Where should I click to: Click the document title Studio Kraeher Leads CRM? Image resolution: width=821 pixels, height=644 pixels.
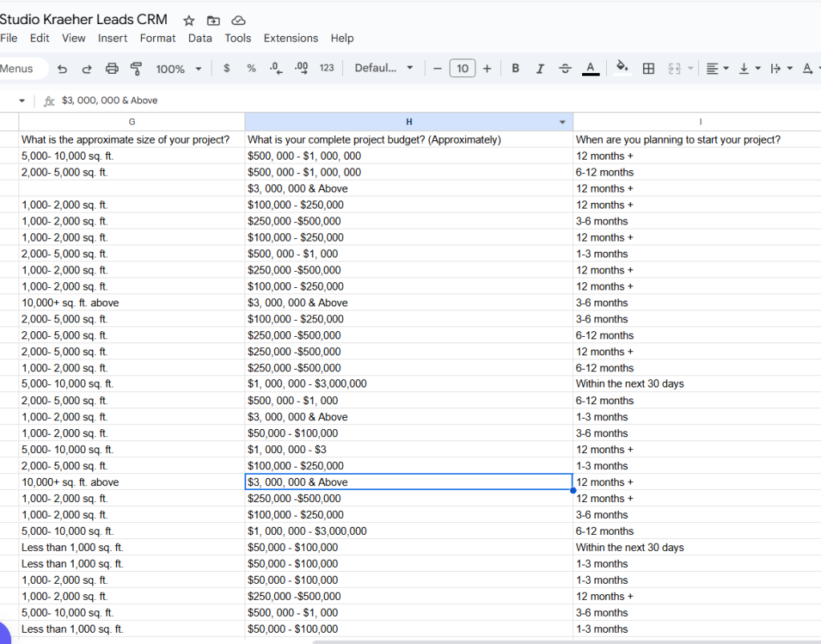83,19
